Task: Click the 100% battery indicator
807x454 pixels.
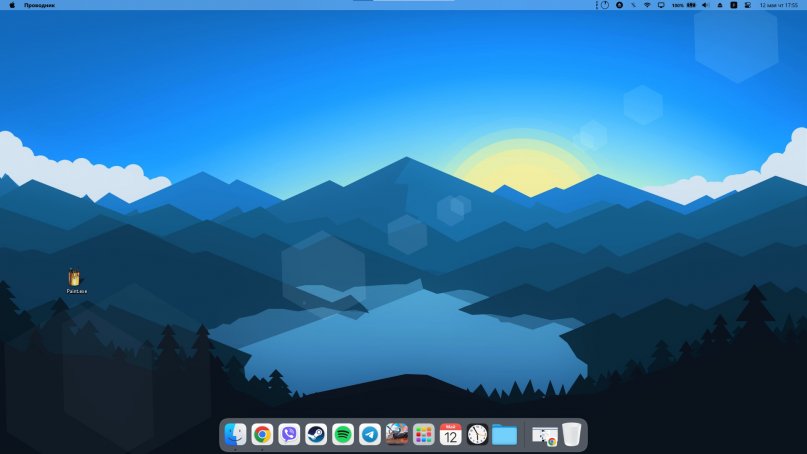Action: (x=683, y=5)
